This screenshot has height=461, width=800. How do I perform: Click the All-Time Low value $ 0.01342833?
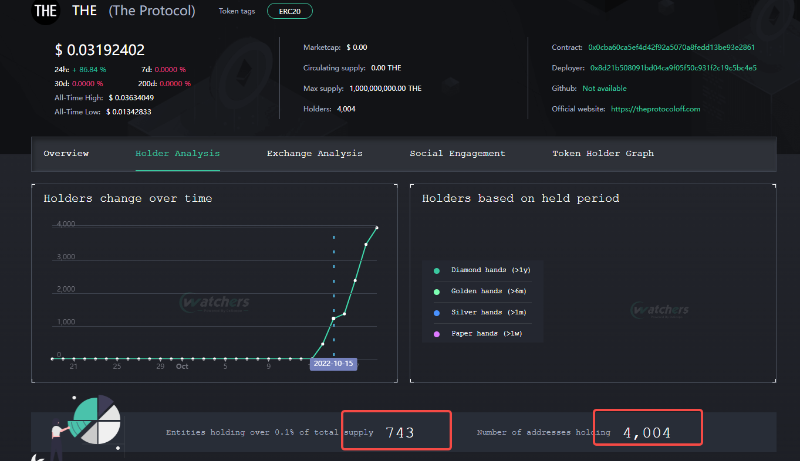pos(129,112)
